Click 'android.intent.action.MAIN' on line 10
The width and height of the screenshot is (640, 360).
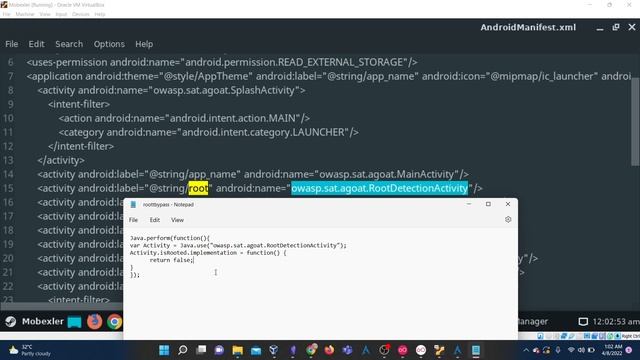coord(232,118)
